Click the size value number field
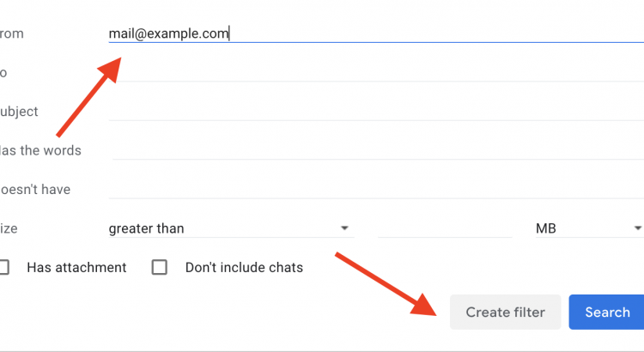The image size is (644, 352). point(445,228)
